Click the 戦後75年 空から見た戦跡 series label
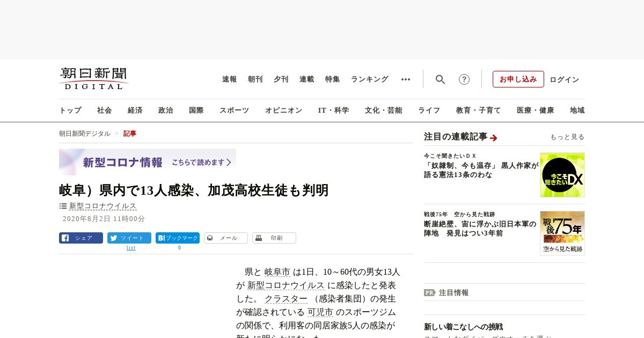Image resolution: width=644 pixels, height=338 pixels. tap(459, 214)
